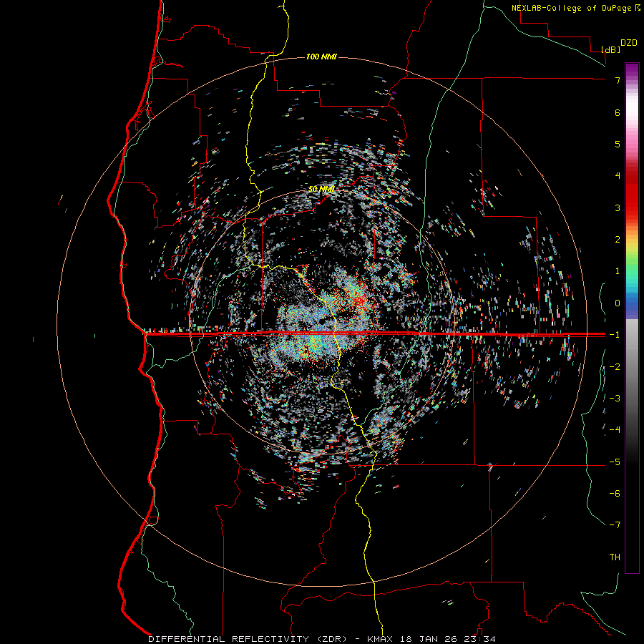Click the 100 NMI range ring label

click(x=321, y=57)
